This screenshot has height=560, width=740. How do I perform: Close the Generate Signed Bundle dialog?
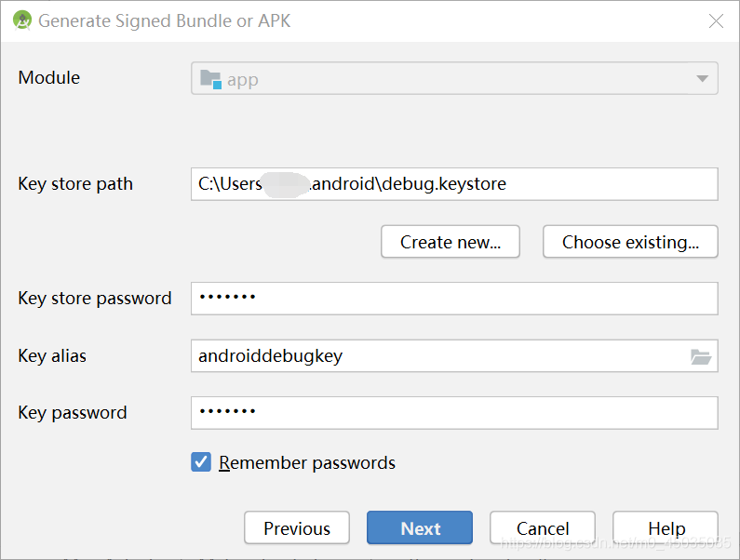pyautogui.click(x=716, y=20)
